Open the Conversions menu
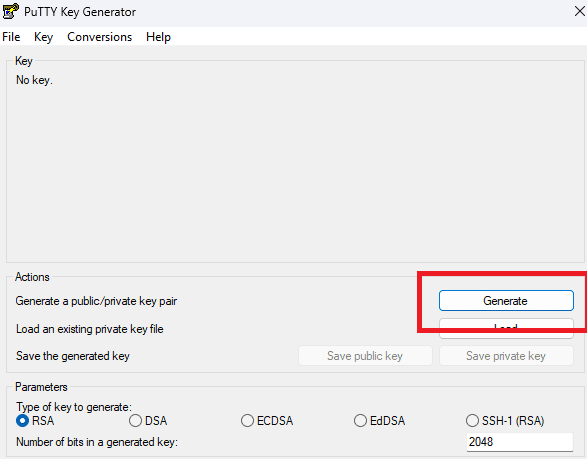The image size is (587, 459). click(x=100, y=37)
